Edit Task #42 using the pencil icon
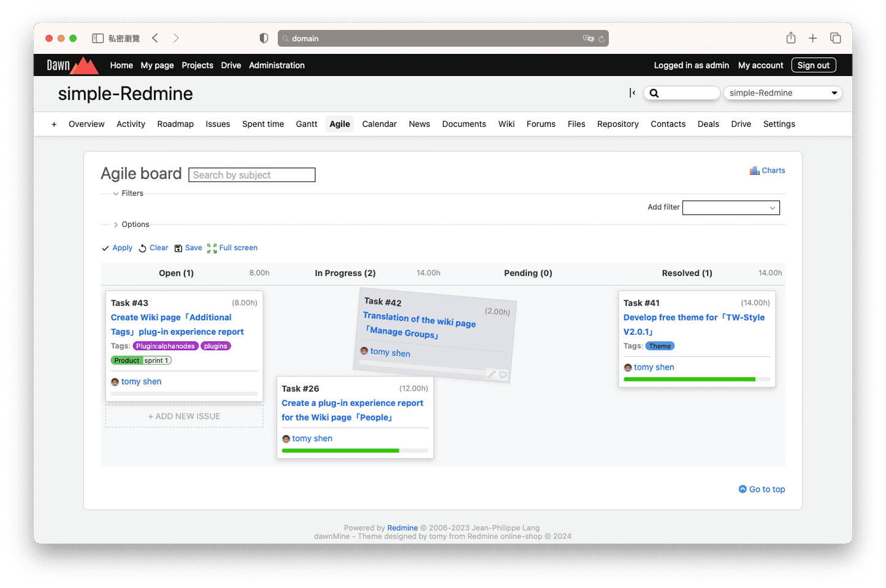Viewport: 886px width, 588px height. point(490,374)
